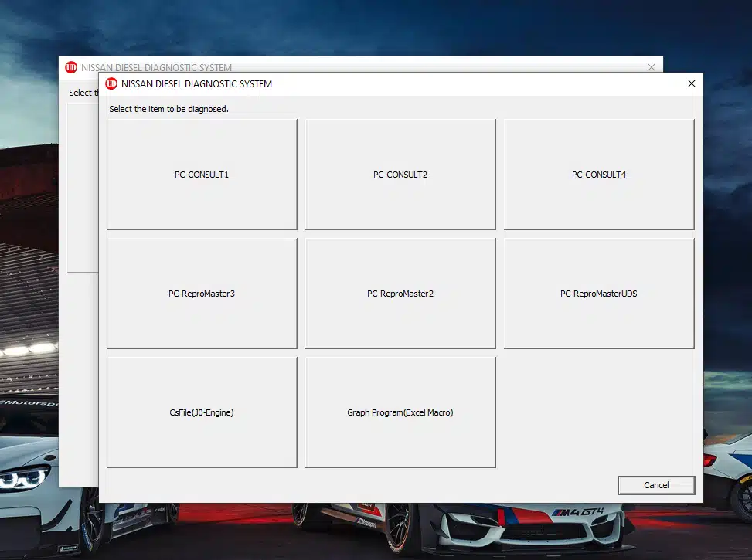The height and width of the screenshot is (560, 752).
Task: Start PC-ReproMasterUDS reprogramming
Action: coord(599,294)
